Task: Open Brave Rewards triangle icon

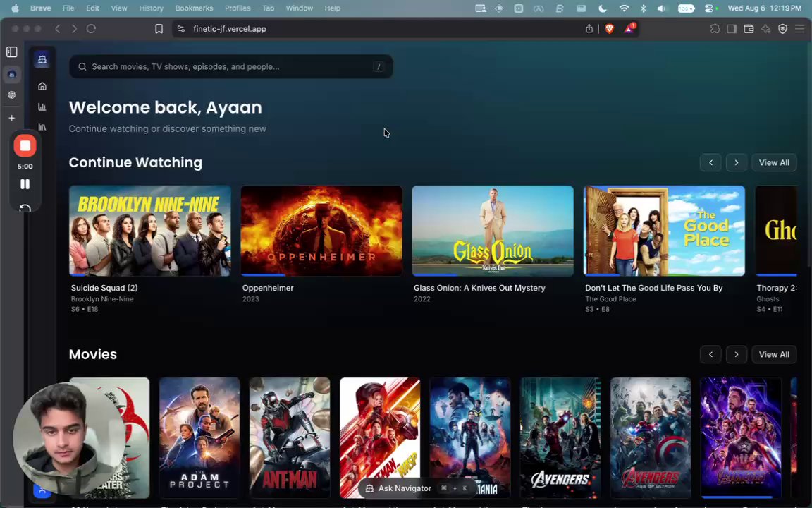Action: pyautogui.click(x=629, y=29)
